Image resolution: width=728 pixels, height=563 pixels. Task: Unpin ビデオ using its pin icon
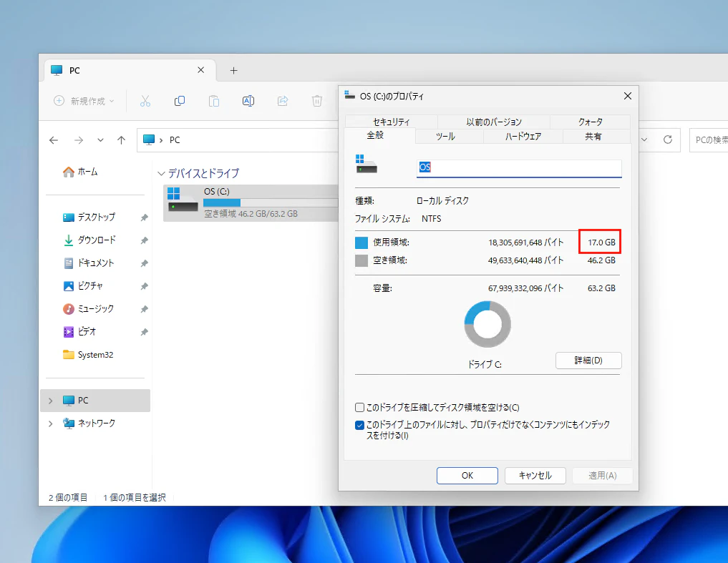[x=145, y=333]
